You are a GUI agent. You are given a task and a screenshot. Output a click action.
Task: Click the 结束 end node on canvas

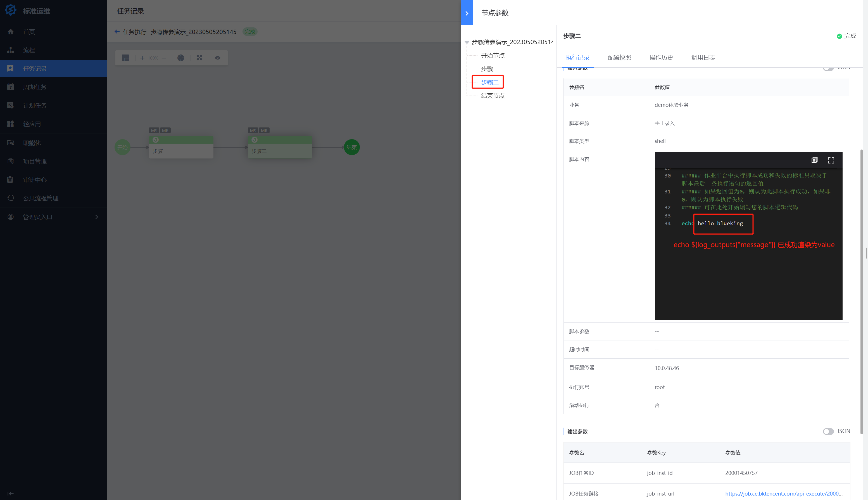click(x=351, y=147)
